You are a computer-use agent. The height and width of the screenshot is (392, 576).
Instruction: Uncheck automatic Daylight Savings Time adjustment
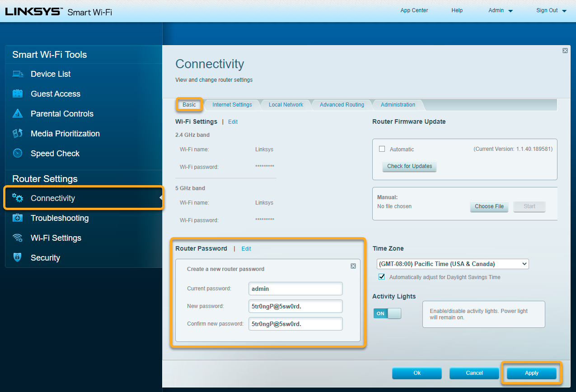(382, 277)
